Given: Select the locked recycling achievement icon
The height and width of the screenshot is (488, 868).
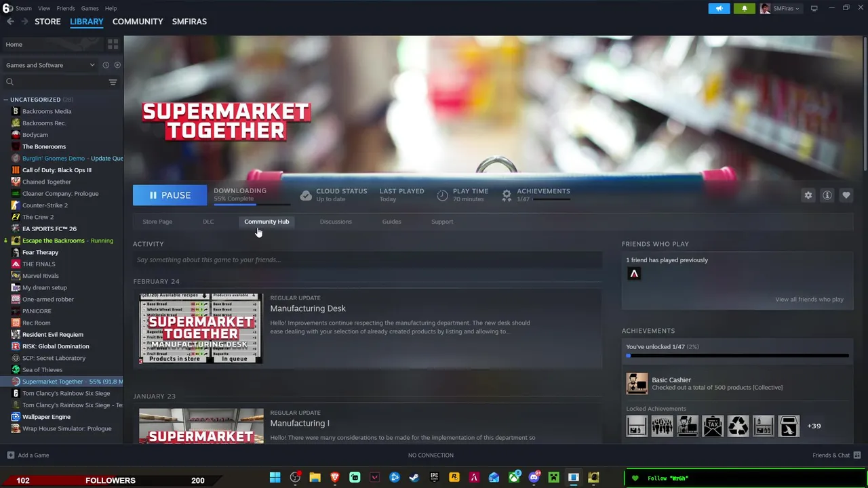Looking at the screenshot, I should click(x=738, y=426).
